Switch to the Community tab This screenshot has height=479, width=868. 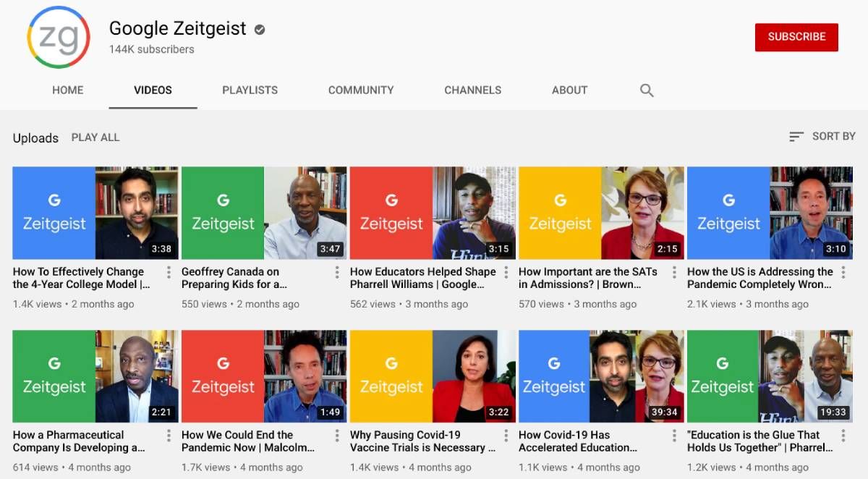[361, 90]
